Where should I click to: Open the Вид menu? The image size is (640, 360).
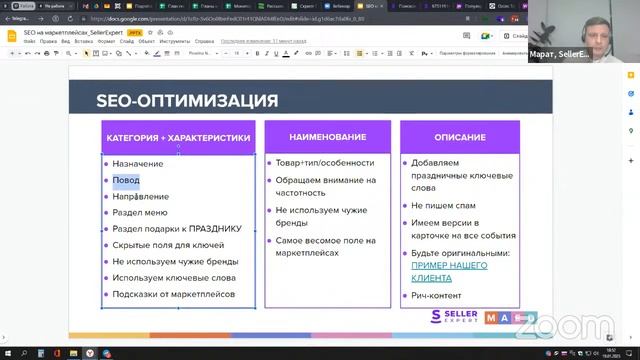[x=66, y=41]
